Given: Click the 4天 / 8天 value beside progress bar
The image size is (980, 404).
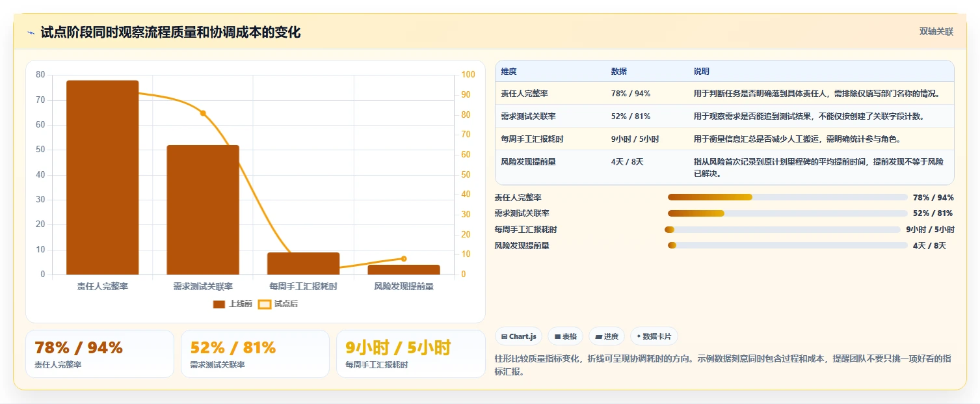Looking at the screenshot, I should [x=929, y=245].
